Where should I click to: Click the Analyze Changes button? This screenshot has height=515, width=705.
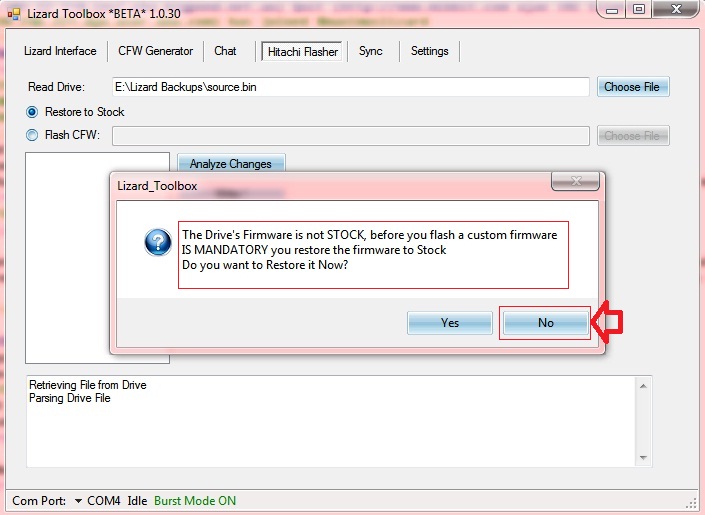tap(231, 163)
